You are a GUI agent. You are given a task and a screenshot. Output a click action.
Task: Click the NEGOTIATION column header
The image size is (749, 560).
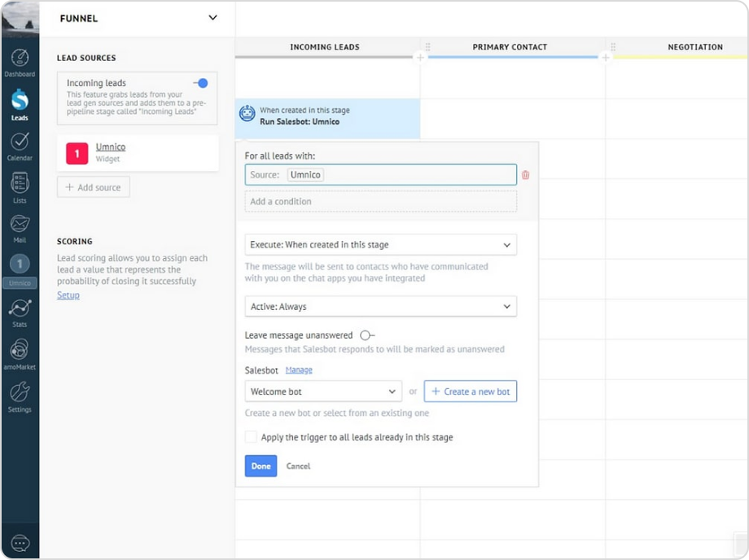(x=695, y=47)
